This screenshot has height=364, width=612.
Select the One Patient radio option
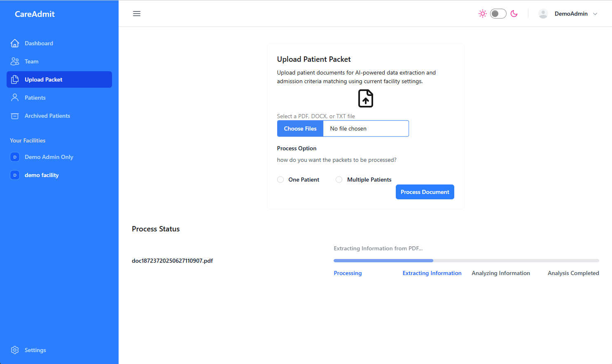pos(280,180)
